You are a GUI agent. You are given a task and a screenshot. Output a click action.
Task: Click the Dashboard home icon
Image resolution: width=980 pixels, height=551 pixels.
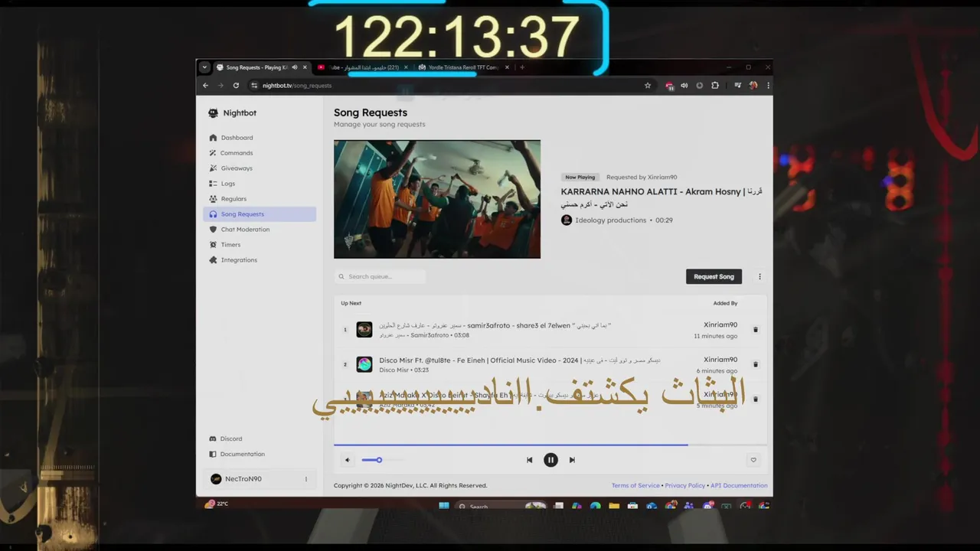[x=213, y=138]
